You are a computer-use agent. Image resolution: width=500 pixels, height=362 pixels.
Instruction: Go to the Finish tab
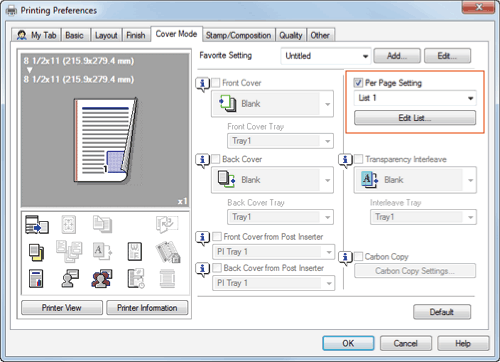tap(136, 35)
